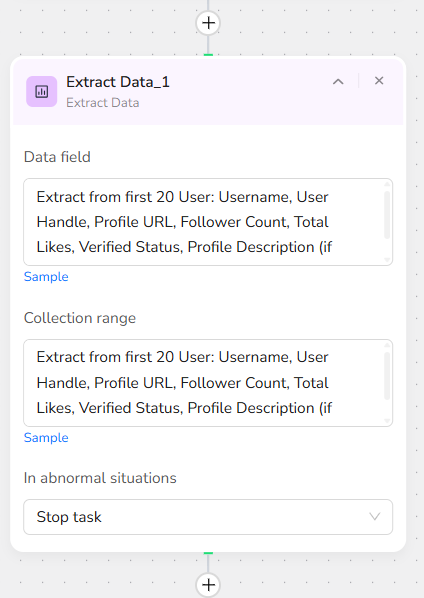Click the scrollbar in the Collection range box
The image size is (424, 598).
387,376
